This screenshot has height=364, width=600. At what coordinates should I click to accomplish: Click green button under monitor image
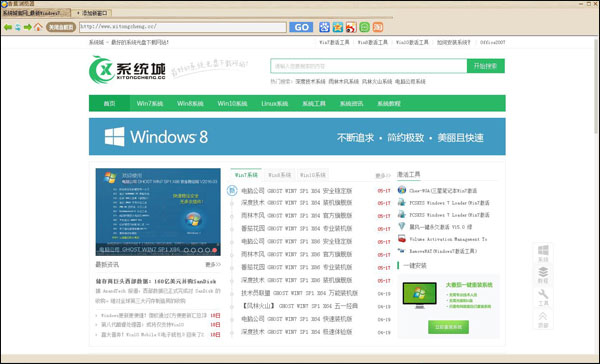[x=448, y=327]
